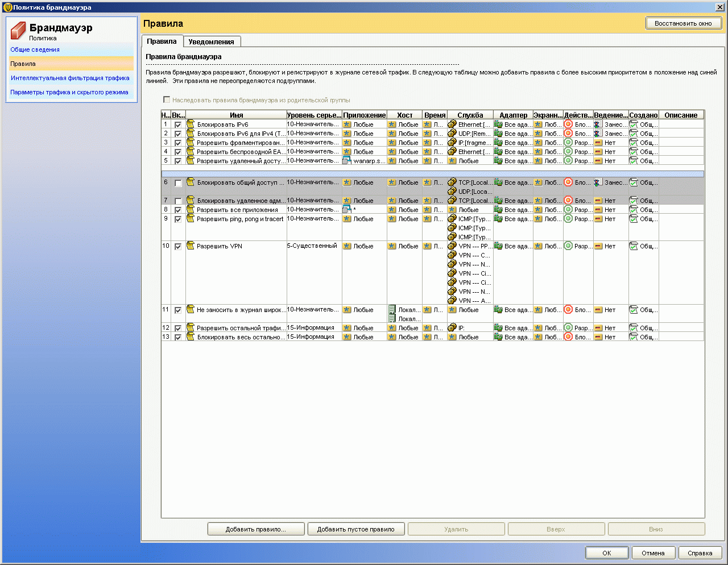Click the red Брандмауэр brick icon in sidebar
The image size is (728, 565).
coord(18,30)
